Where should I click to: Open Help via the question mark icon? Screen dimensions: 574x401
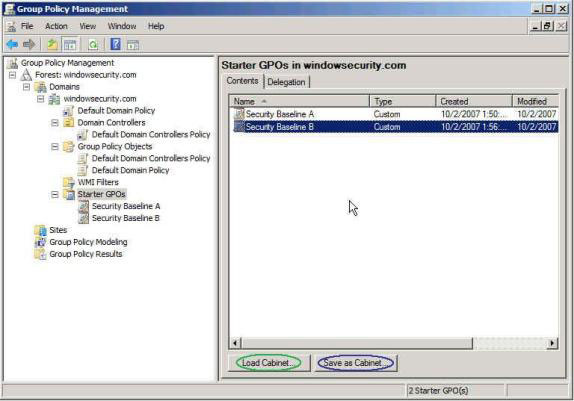pyautogui.click(x=115, y=44)
